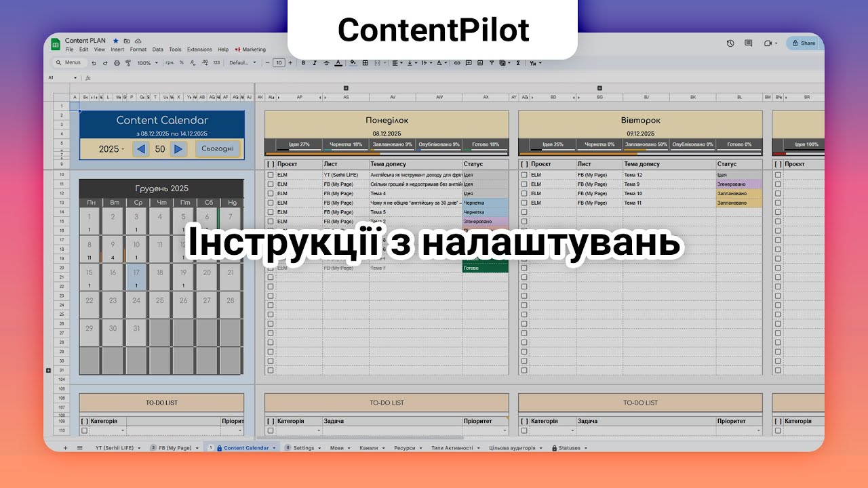Open the font family Default dropdown

click(242, 62)
